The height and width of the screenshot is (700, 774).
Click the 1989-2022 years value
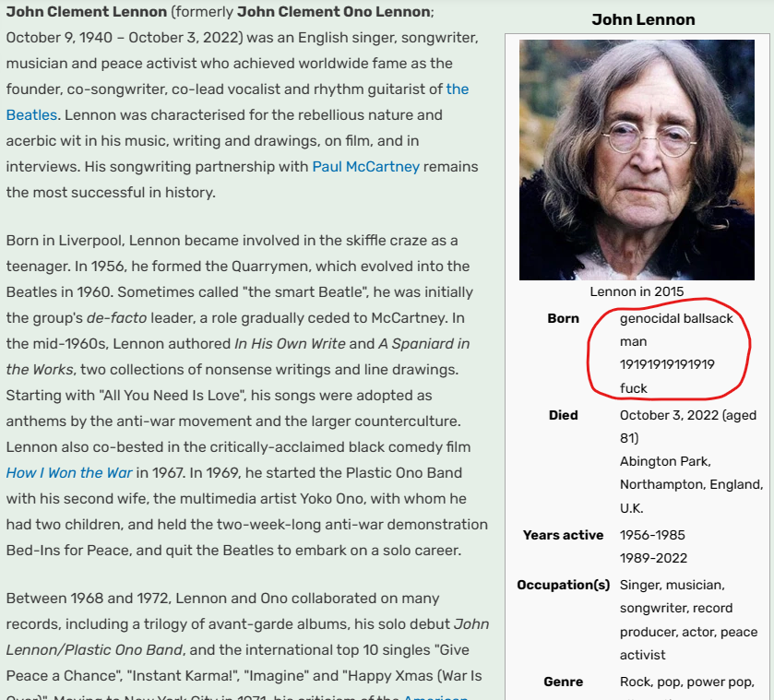(x=653, y=558)
